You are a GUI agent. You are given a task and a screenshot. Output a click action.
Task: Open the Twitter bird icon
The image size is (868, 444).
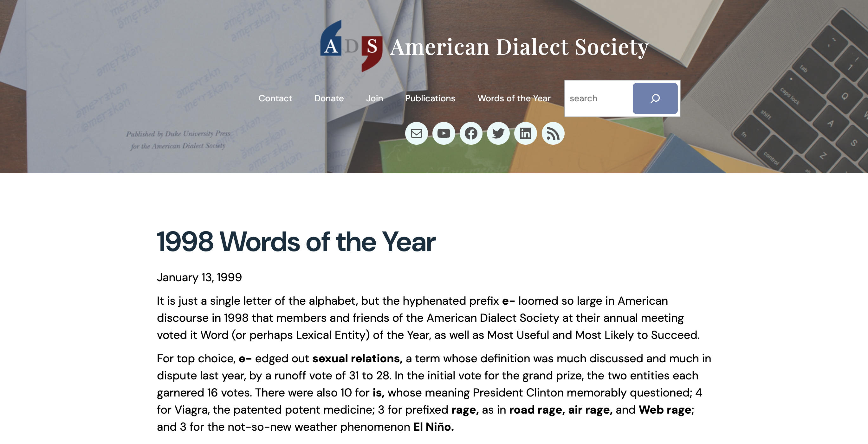pos(498,134)
